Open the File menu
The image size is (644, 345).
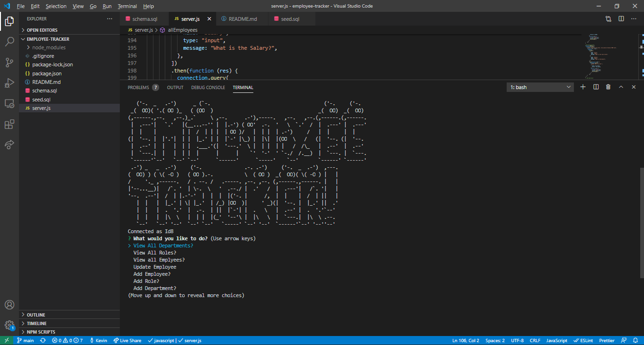click(20, 6)
